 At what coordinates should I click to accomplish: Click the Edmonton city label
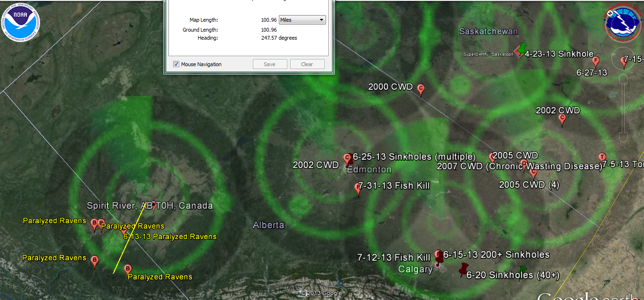(369, 170)
